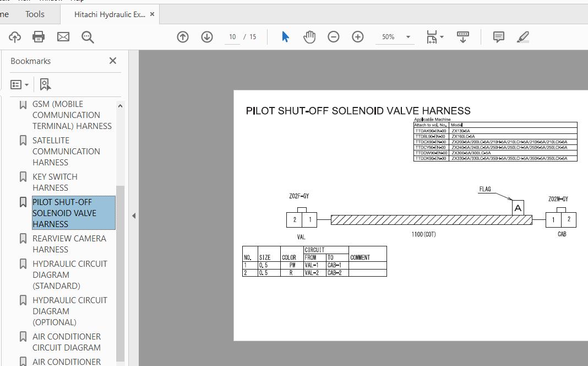Image resolution: width=588 pixels, height=366 pixels.
Task: Go to previous page arrow
Action: [x=183, y=37]
